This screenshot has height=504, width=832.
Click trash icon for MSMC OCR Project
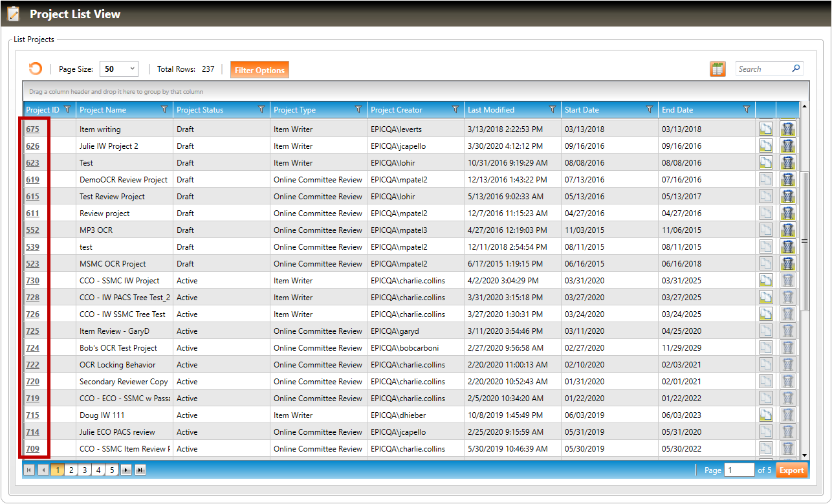787,264
